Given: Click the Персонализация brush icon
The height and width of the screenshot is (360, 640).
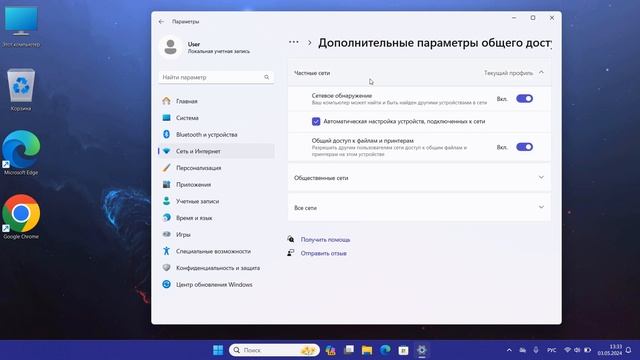Looking at the screenshot, I should [166, 168].
